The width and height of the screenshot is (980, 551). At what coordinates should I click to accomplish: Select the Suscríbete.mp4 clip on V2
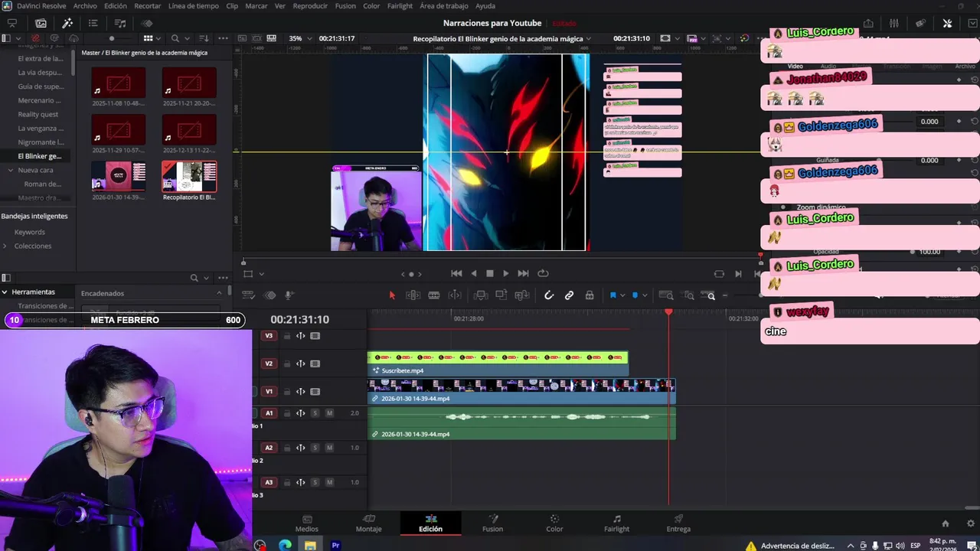(x=498, y=364)
